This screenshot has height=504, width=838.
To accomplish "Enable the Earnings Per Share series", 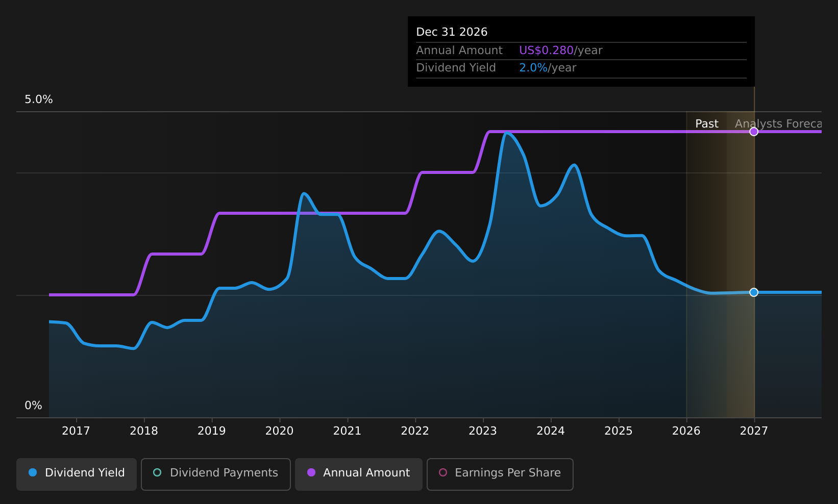I will (x=500, y=474).
